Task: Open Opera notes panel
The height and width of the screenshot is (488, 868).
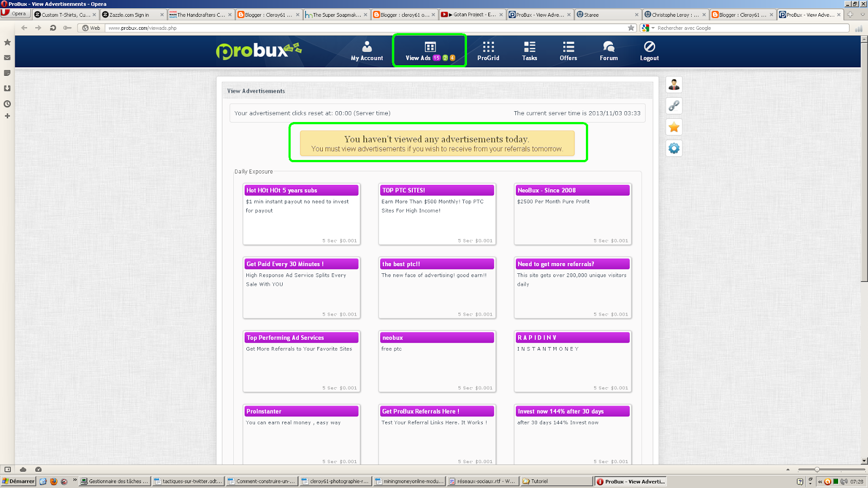Action: (7, 73)
